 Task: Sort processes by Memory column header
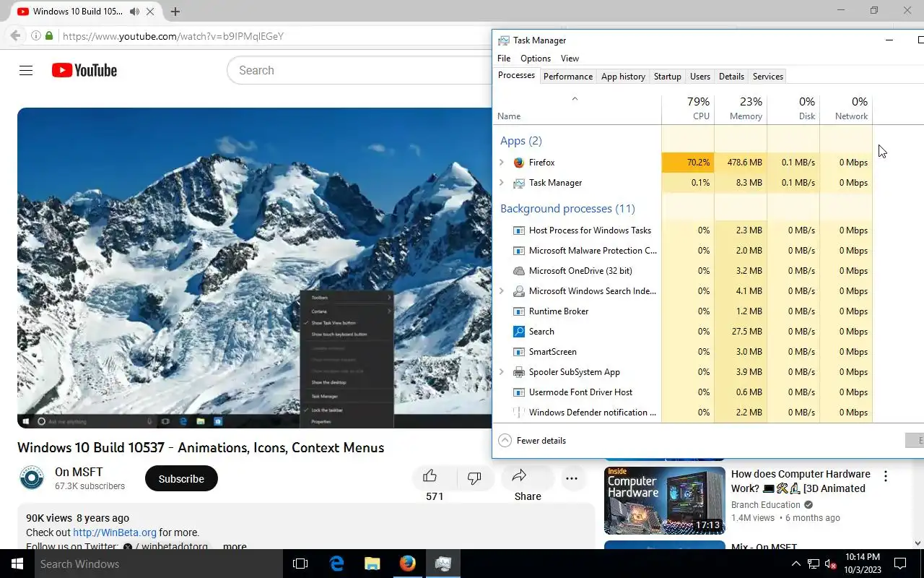[741, 108]
